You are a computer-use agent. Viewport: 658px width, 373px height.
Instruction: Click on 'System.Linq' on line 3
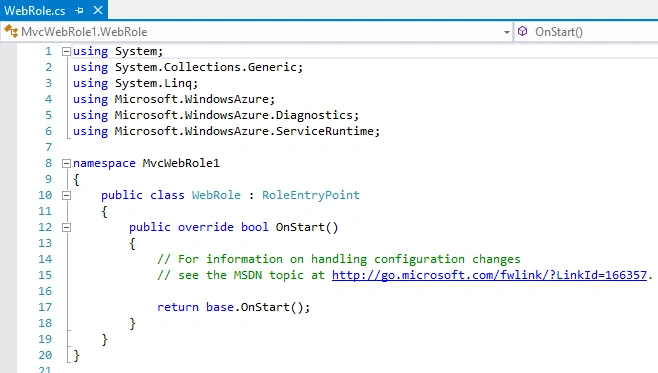pos(153,83)
